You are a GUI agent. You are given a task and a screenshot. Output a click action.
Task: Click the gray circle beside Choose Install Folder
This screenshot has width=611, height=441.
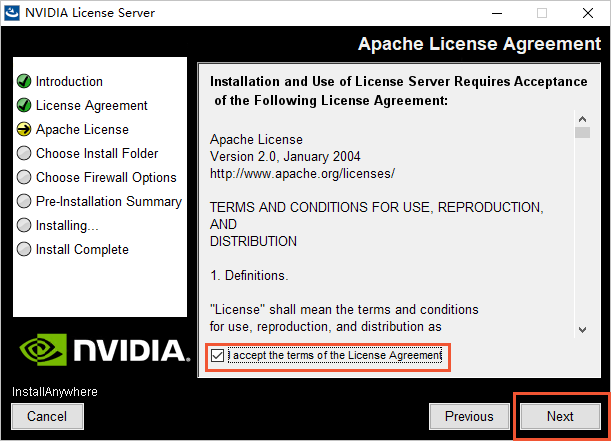(24, 153)
